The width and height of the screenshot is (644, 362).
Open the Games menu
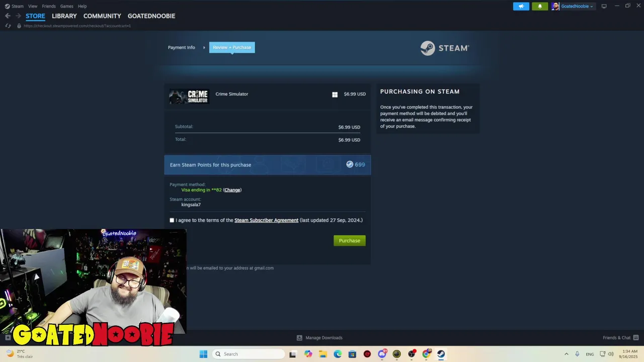66,6
